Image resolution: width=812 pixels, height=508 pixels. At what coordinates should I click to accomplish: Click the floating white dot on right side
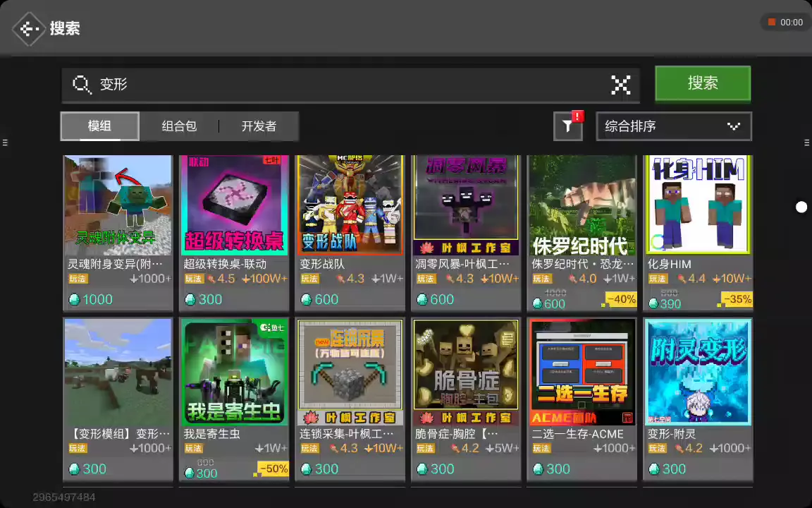801,207
